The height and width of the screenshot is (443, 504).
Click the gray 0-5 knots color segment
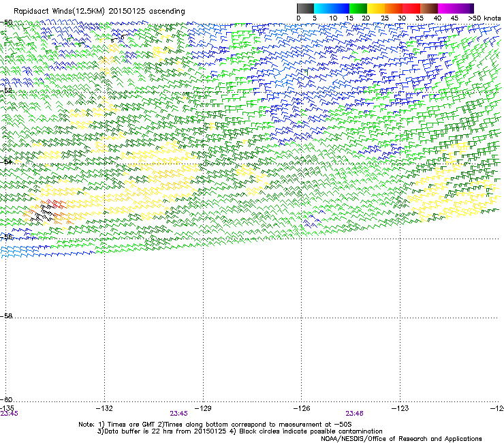(x=305, y=8)
